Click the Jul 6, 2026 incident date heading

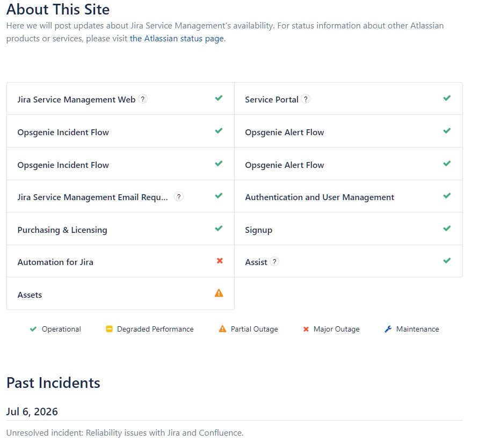32,412
